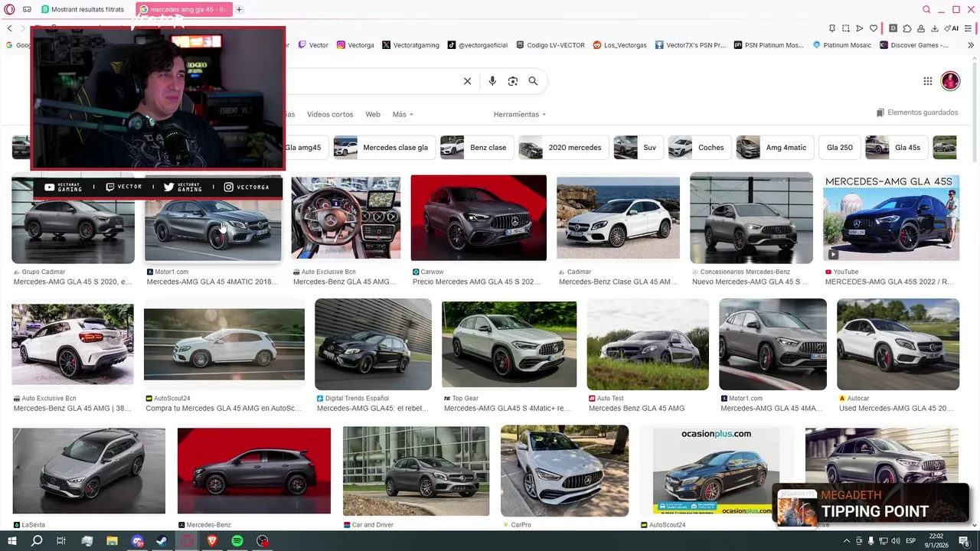Image resolution: width=980 pixels, height=551 pixels.
Task: Open the Opera AI assistant button
Action: pos(953,28)
